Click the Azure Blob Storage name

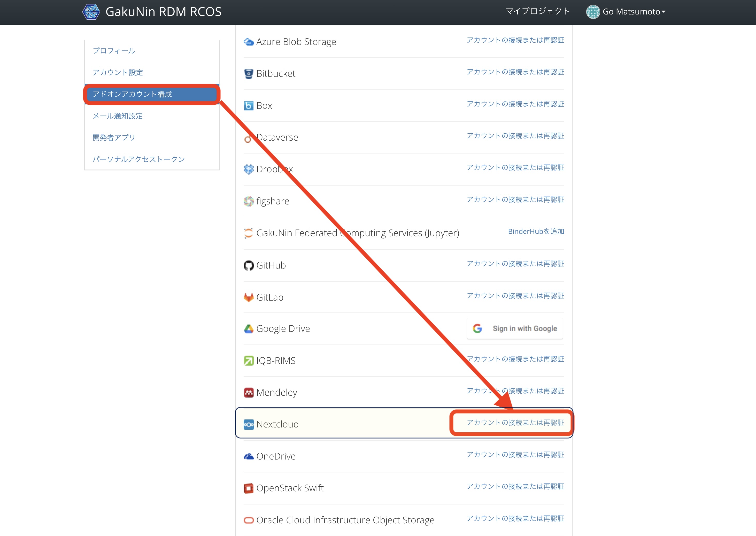(296, 42)
